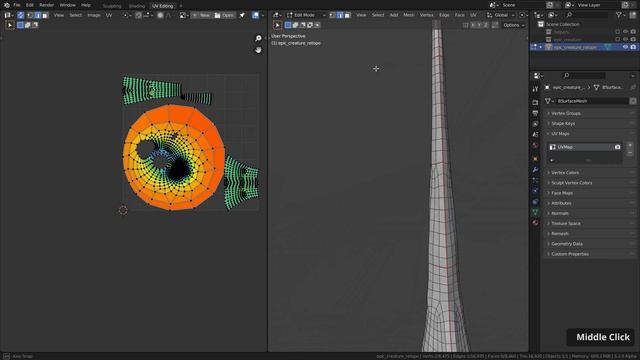
Task: Open the Render menu
Action: pos(47,5)
